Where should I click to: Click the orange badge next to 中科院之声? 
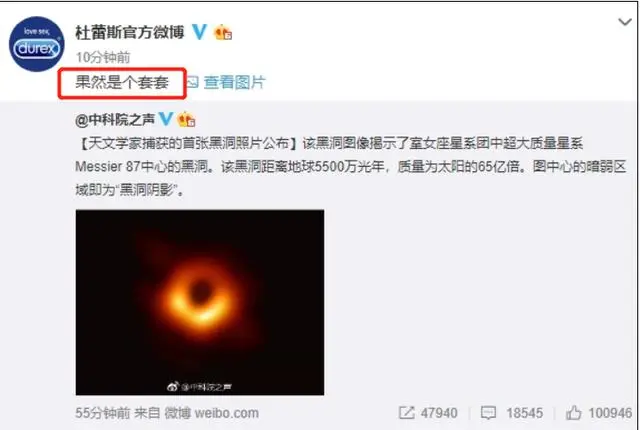(x=186, y=120)
